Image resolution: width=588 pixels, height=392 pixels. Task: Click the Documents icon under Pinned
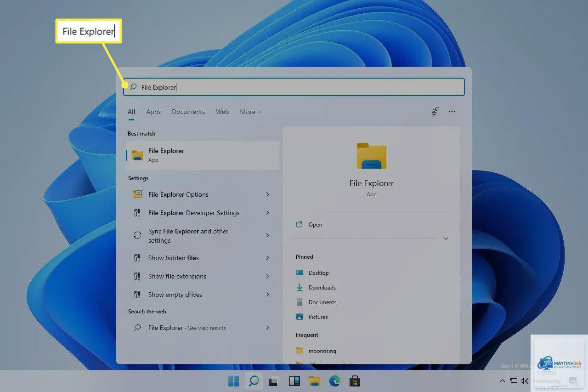(300, 302)
